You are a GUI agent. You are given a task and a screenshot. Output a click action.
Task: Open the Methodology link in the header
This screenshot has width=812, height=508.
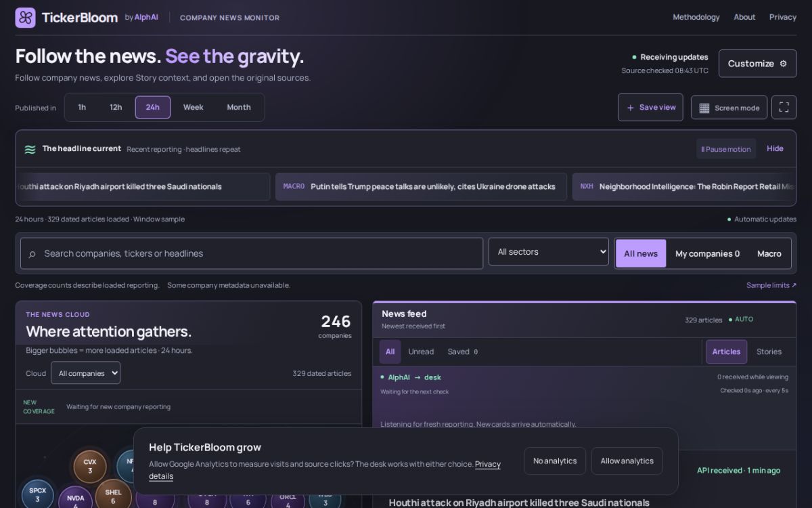click(x=696, y=17)
